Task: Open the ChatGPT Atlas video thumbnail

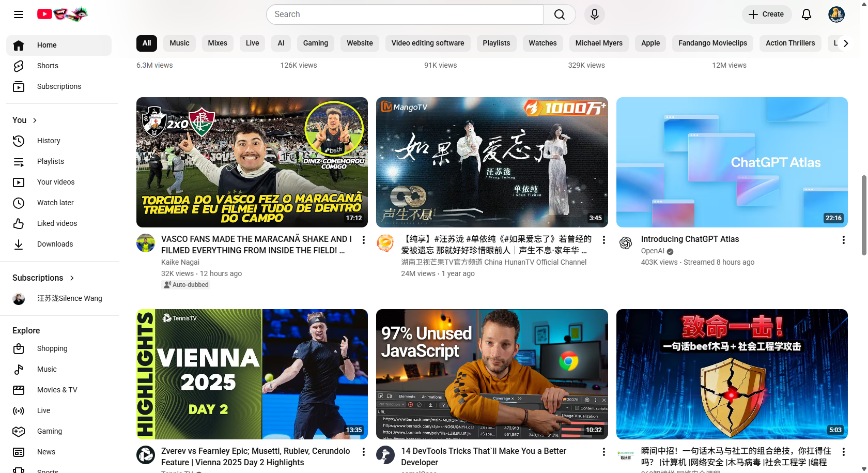Action: click(732, 162)
